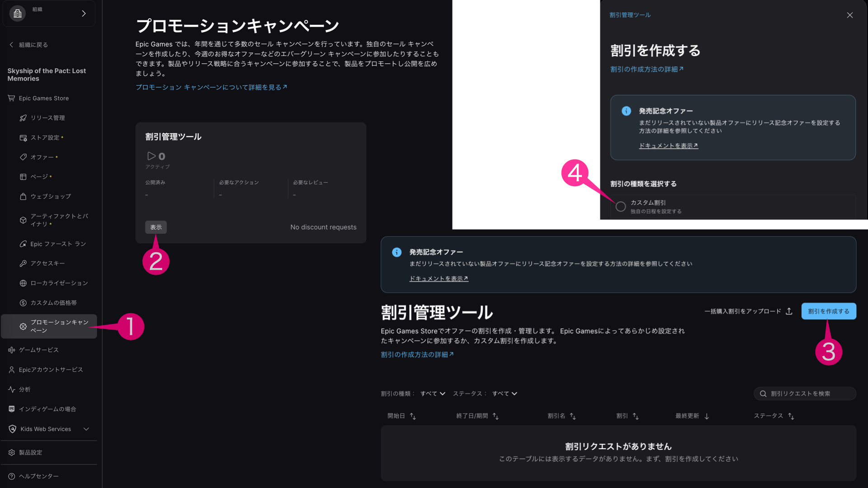Click the upload icon beside 一括購入割引をアップロード
Screen dimensions: 868x488
click(x=789, y=311)
